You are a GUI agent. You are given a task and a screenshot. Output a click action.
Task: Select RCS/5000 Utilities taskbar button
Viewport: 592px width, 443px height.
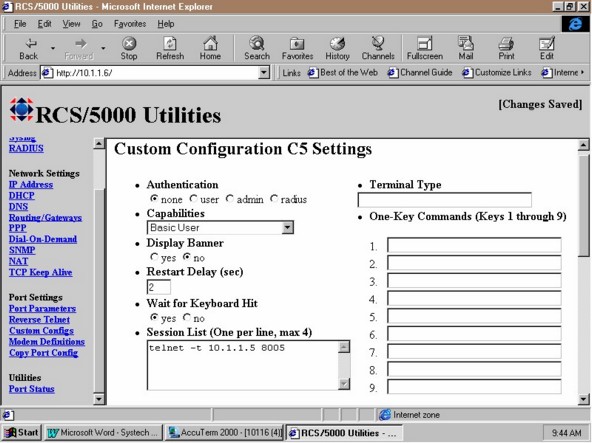click(x=344, y=432)
